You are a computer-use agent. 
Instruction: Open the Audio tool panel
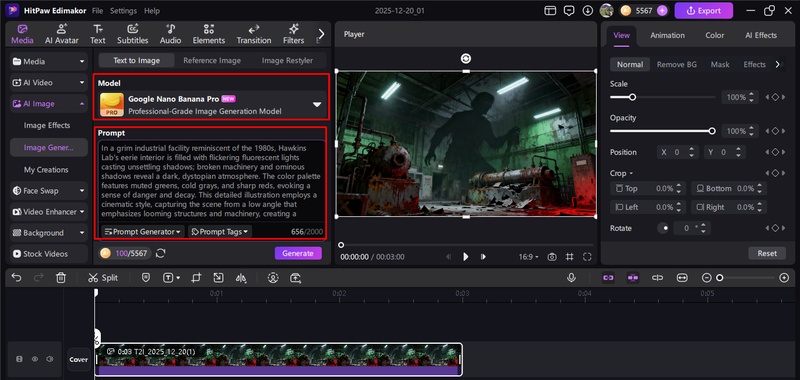coord(170,34)
